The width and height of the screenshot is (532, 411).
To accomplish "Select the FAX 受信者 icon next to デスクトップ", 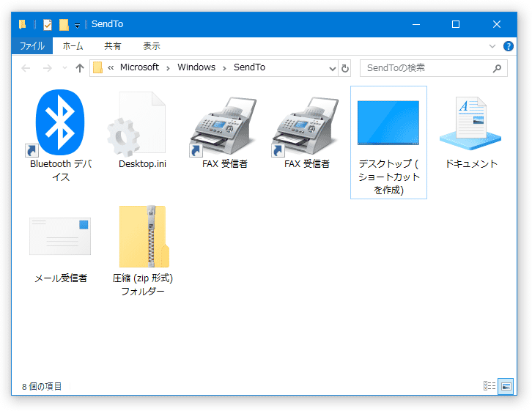I will point(306,126).
